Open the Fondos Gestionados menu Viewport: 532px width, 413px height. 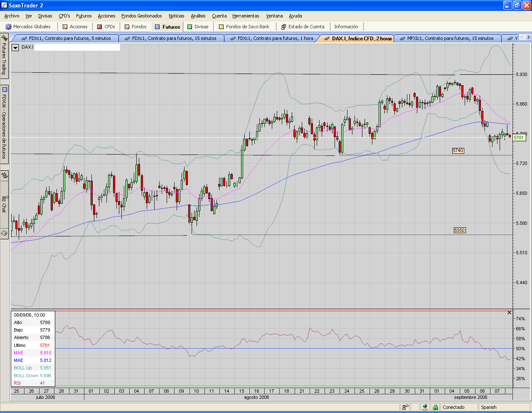[x=142, y=16]
